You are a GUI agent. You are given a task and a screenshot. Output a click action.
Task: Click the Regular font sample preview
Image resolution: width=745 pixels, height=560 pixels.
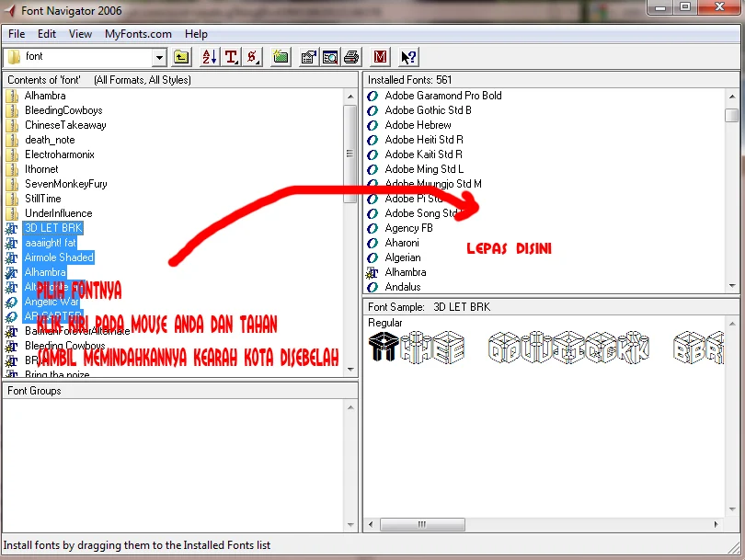coord(545,348)
